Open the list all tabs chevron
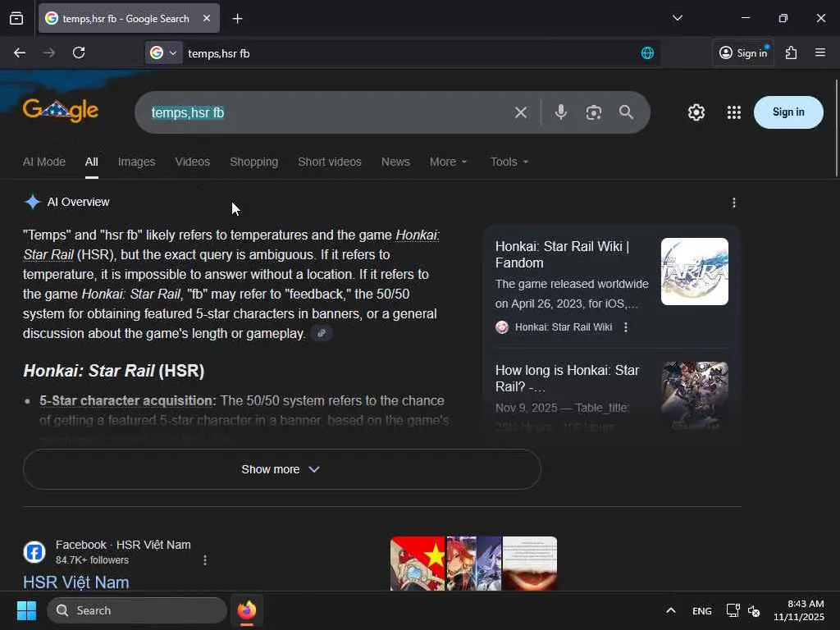 pos(677,18)
